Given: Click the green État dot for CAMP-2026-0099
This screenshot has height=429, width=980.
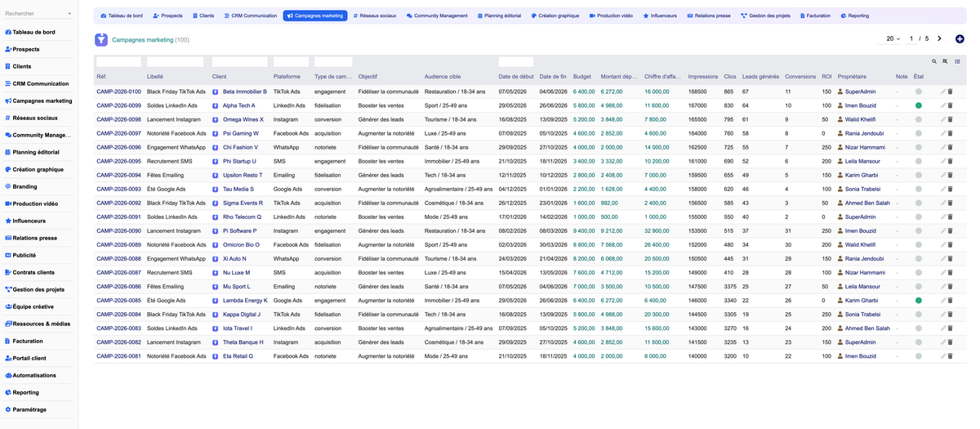Looking at the screenshot, I should click(x=918, y=105).
